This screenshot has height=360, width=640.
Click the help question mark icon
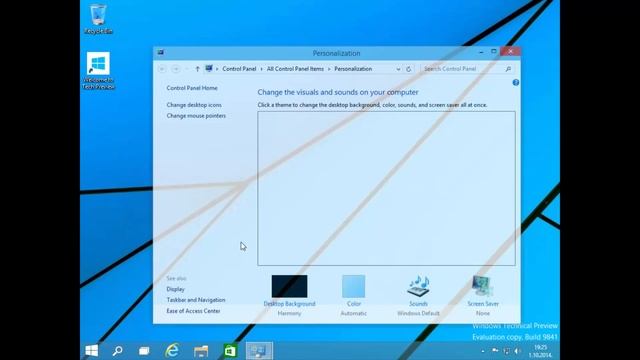tap(516, 82)
